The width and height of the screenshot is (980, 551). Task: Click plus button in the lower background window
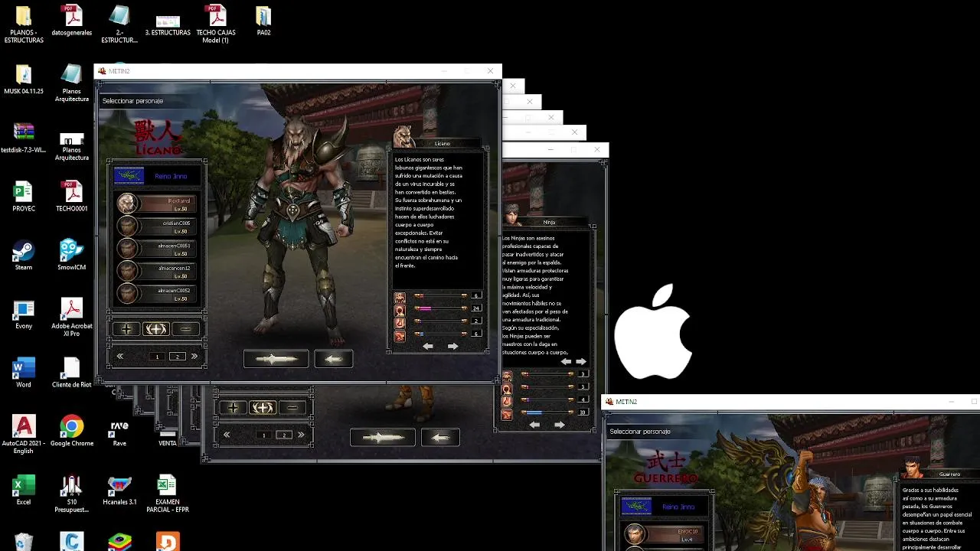(234, 408)
